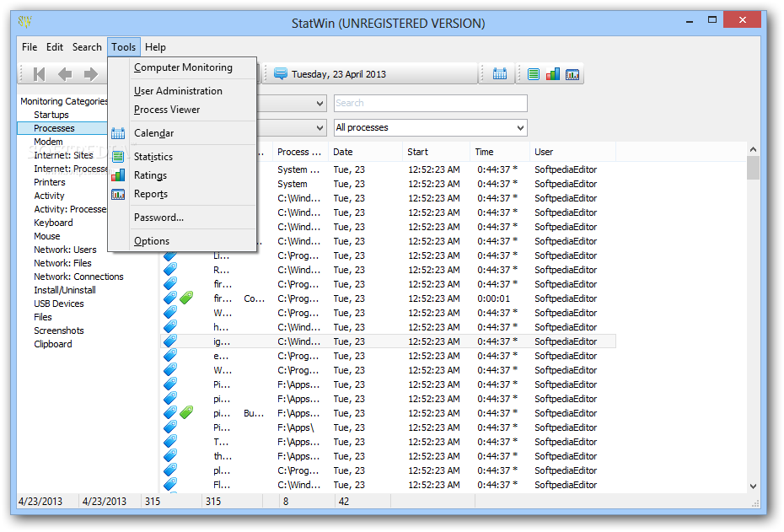Open the calendar icon in the toolbar

pos(500,74)
